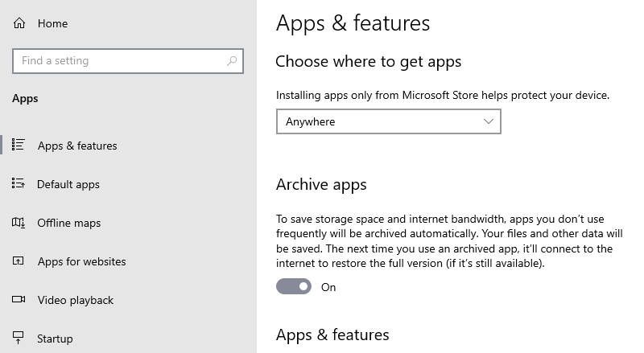Click the Apps & features page title
This screenshot has height=353, width=644.
click(x=353, y=23)
